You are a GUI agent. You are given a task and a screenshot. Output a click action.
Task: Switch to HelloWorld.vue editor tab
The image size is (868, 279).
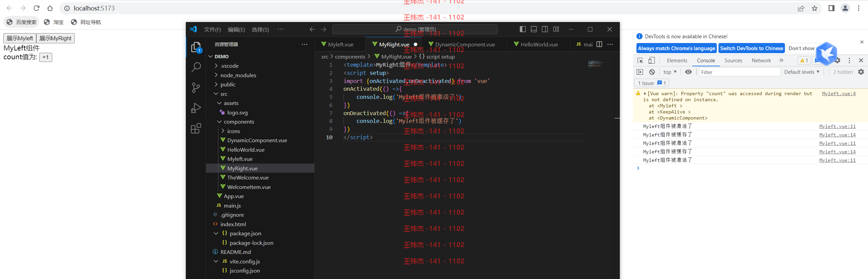click(x=539, y=44)
